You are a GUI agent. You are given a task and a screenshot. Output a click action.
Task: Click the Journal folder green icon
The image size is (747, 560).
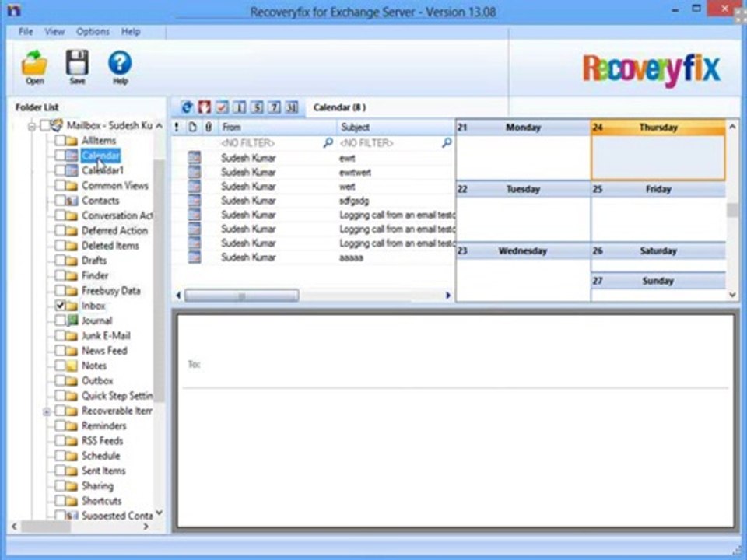click(x=72, y=320)
